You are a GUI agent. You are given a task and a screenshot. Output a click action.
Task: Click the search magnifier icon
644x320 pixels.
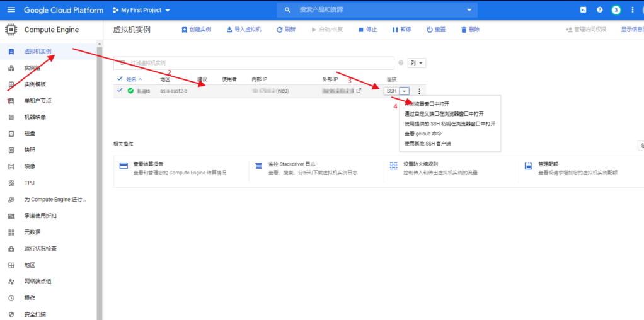click(x=288, y=10)
